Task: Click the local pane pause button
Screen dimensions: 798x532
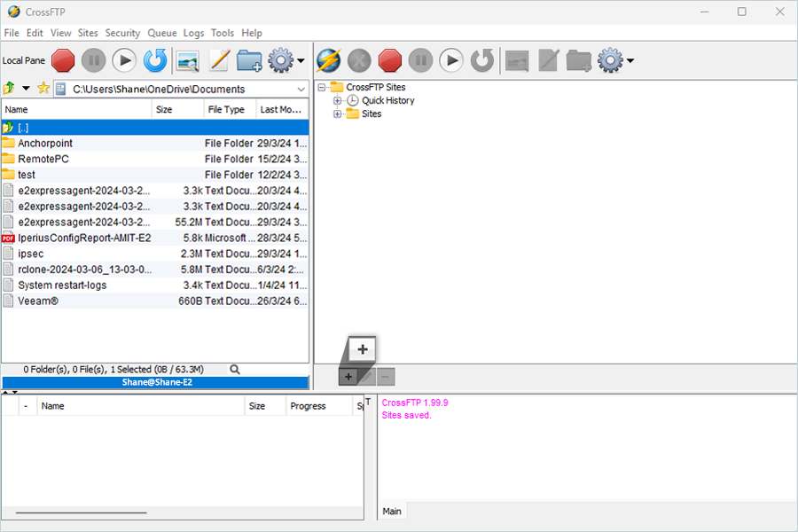Action: click(x=94, y=60)
